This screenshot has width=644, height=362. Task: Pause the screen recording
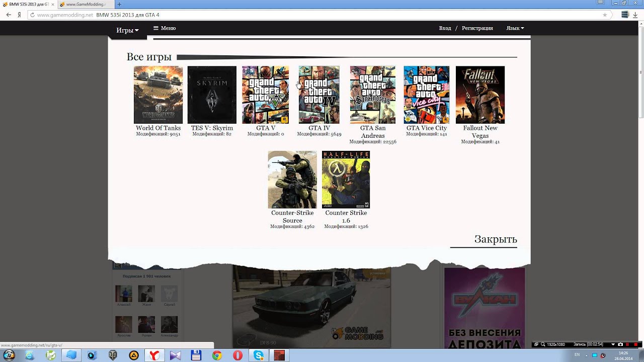[x=628, y=344]
